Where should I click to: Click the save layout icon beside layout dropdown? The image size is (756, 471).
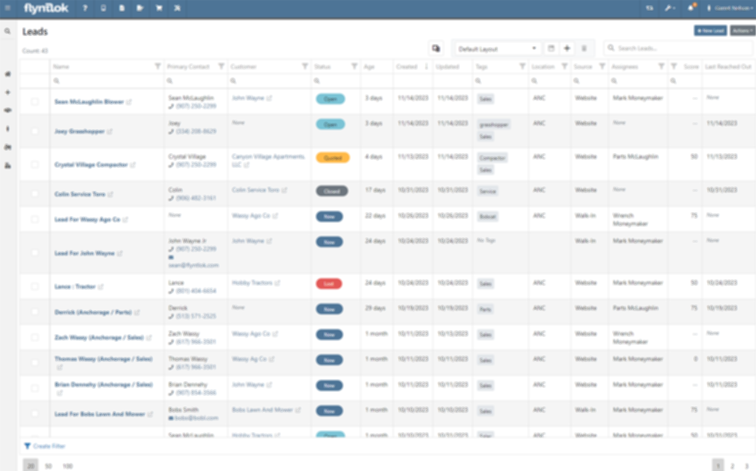pos(551,48)
